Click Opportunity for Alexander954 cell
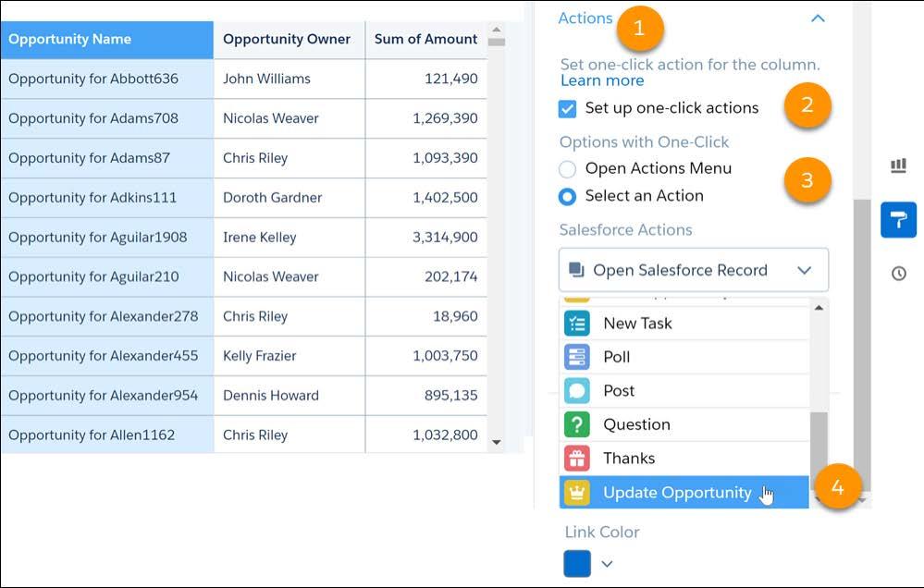The image size is (924, 588). pyautogui.click(x=106, y=396)
